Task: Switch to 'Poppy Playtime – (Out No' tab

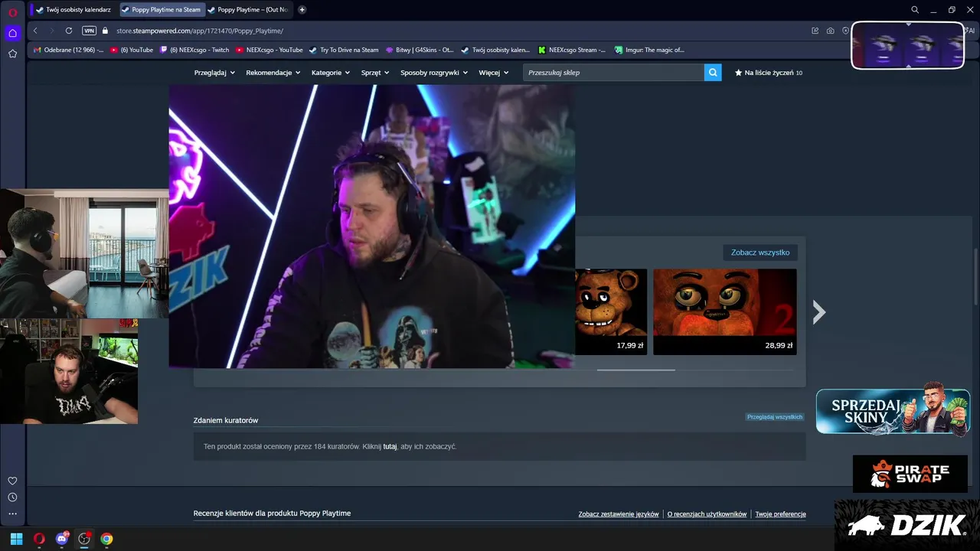Action: pos(247,10)
